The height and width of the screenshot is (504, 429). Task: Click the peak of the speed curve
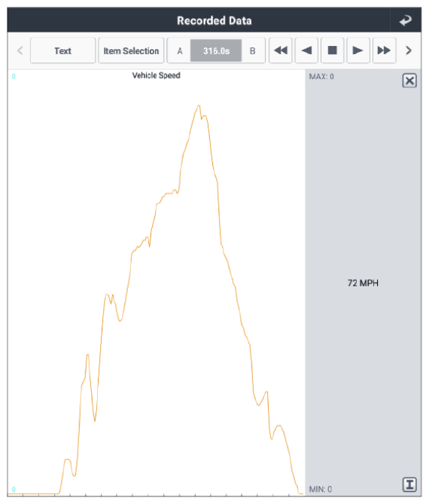[199, 105]
